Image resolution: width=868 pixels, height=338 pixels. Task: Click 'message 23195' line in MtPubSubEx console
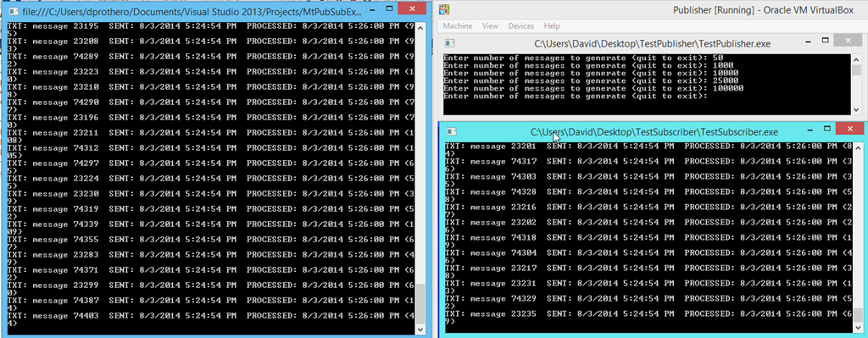coord(210,26)
